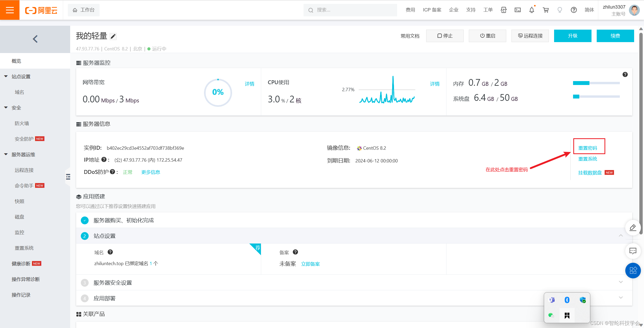
Task: Select 防火墙 in the sidebar
Action: click(x=22, y=123)
